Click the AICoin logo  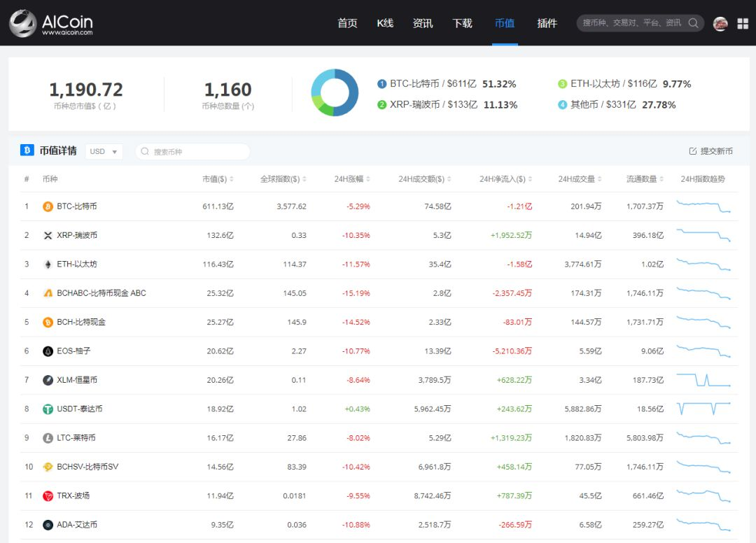tap(51, 23)
